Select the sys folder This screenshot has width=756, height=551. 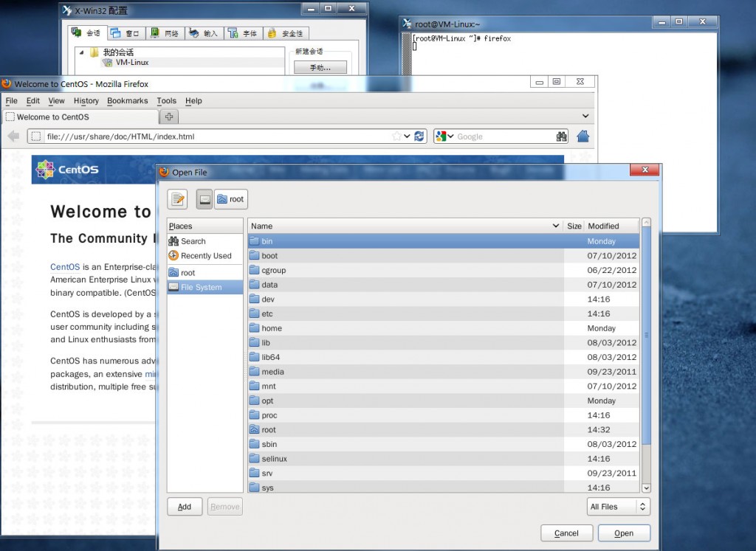click(444, 487)
